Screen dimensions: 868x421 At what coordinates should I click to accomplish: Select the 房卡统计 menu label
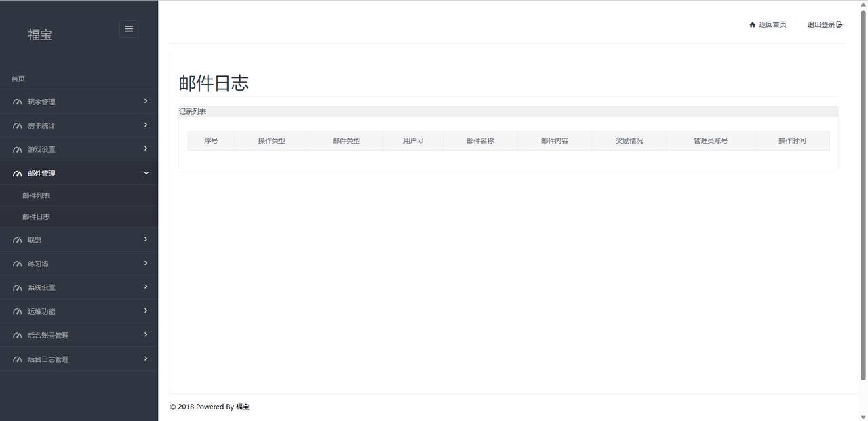41,126
